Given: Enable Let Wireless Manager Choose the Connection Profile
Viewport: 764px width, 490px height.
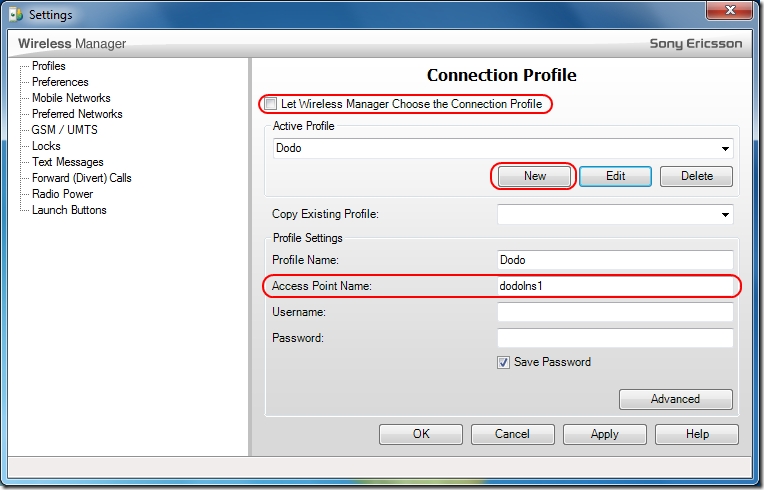Looking at the screenshot, I should point(271,104).
